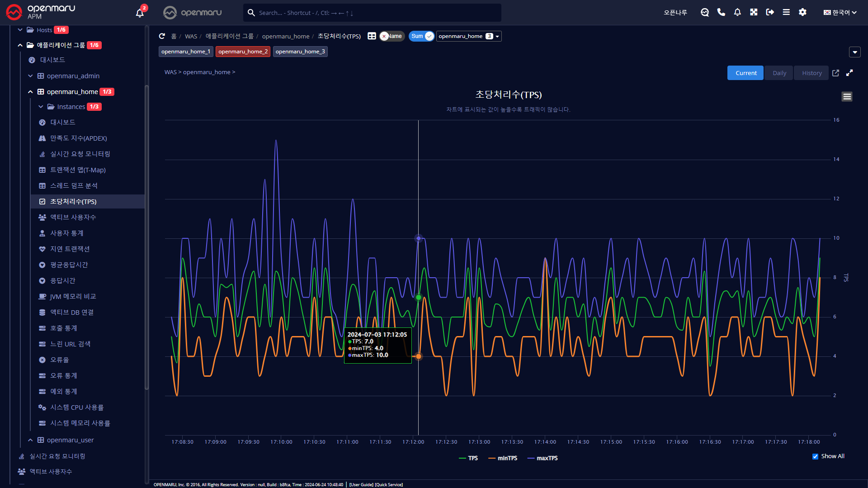This screenshot has height=488, width=868.
Task: Switch to the History tab
Action: [811, 73]
